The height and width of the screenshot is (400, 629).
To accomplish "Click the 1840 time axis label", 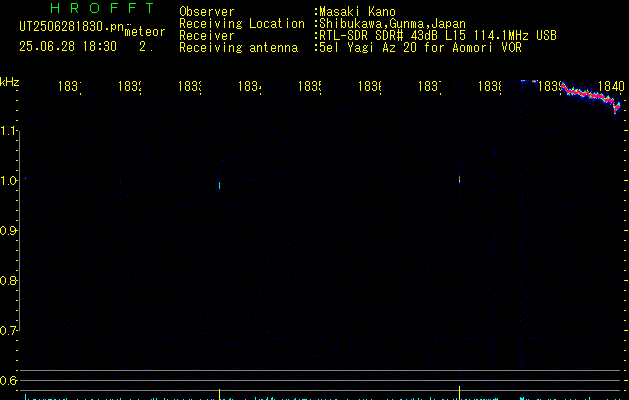I will tap(611, 86).
